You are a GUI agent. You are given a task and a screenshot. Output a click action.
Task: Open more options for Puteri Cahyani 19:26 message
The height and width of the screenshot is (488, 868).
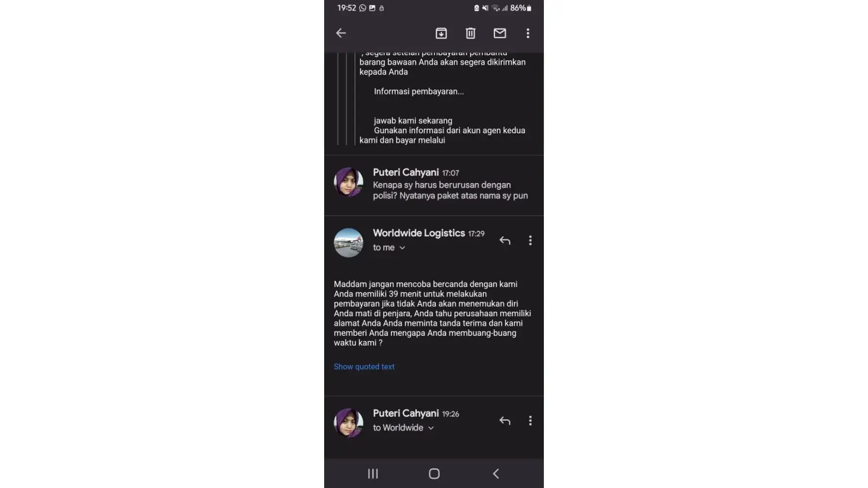coord(530,421)
